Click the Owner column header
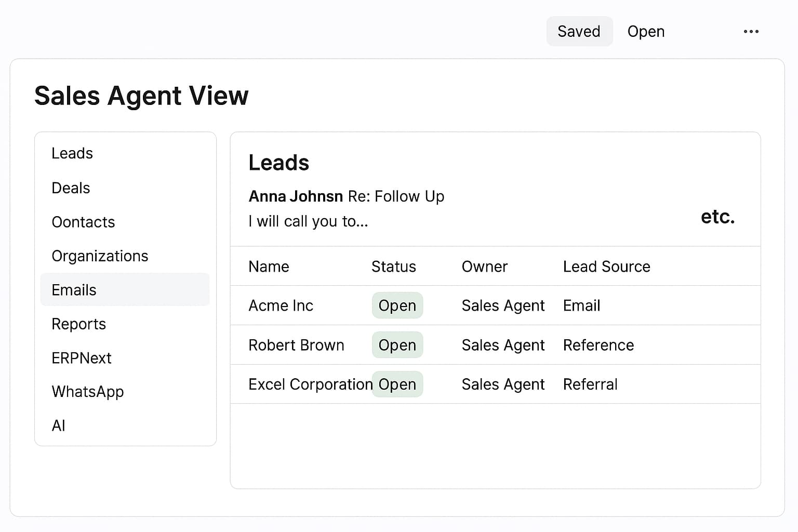The height and width of the screenshot is (532, 798). coord(485,267)
